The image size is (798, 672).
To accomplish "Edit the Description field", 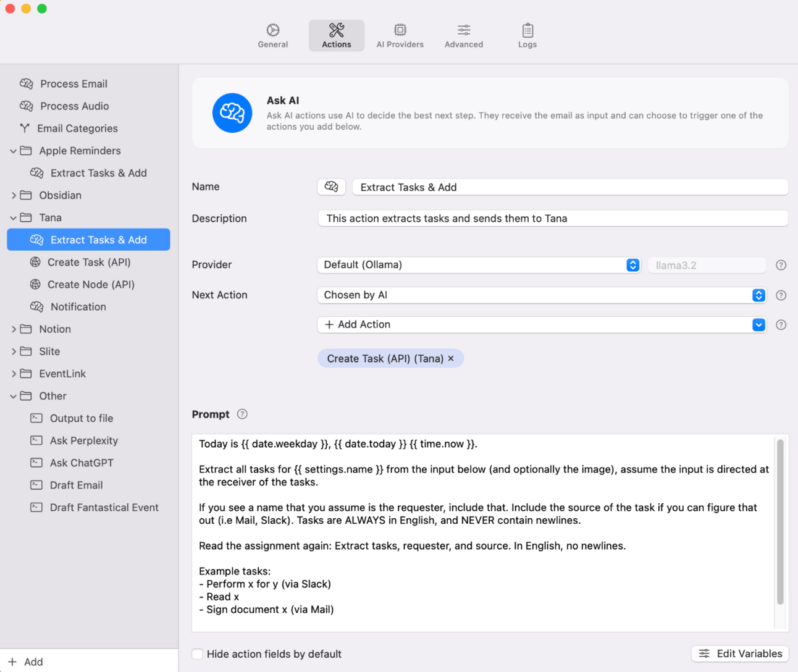I will tap(553, 219).
